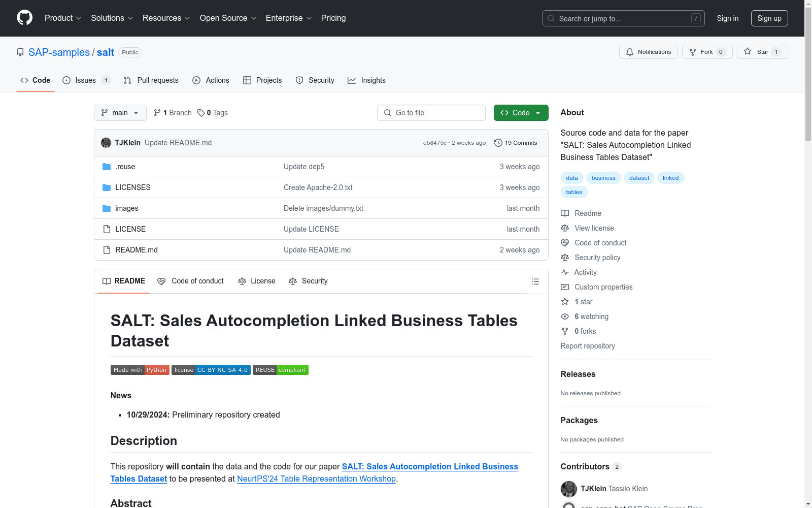The width and height of the screenshot is (812, 508).
Task: Click the Made with Python badge
Action: click(140, 370)
